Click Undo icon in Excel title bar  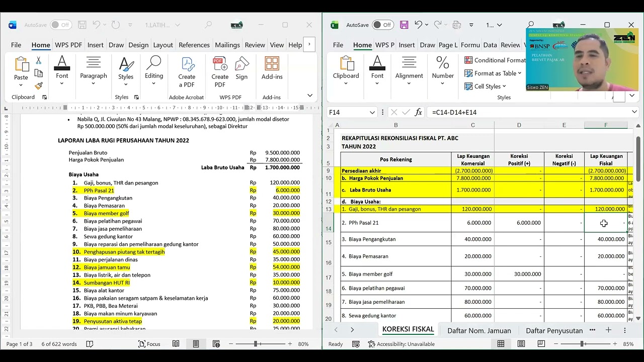coord(418,25)
